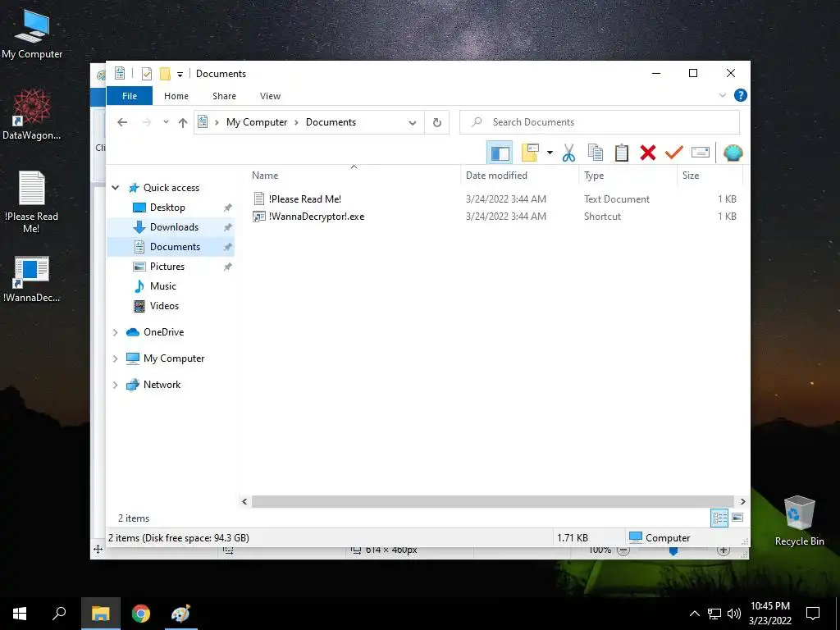Select !Please Read Me! desktop file

click(32, 202)
